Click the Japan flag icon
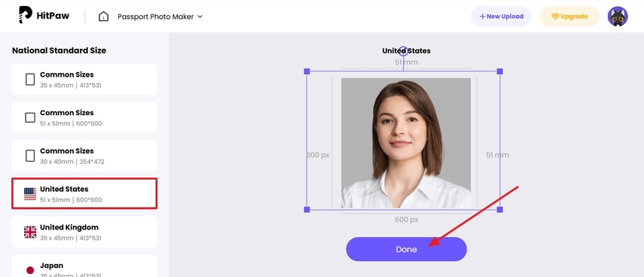Screen dimensions: 644x277 30,270
